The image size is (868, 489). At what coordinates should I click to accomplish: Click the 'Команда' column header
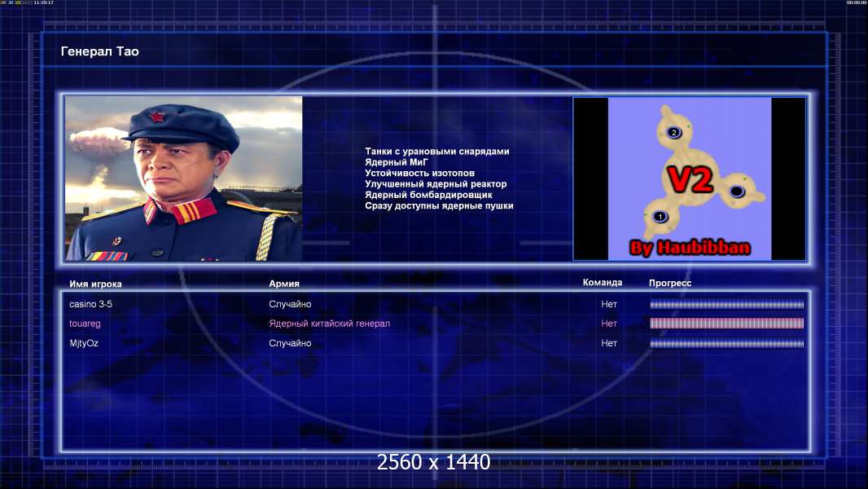(x=603, y=283)
